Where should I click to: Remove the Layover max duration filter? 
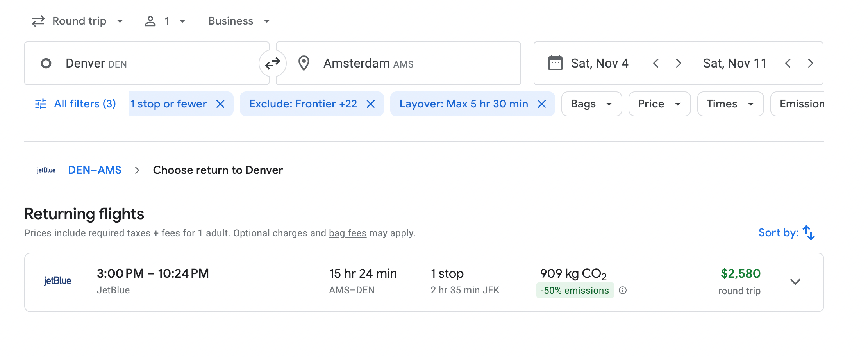click(x=542, y=104)
